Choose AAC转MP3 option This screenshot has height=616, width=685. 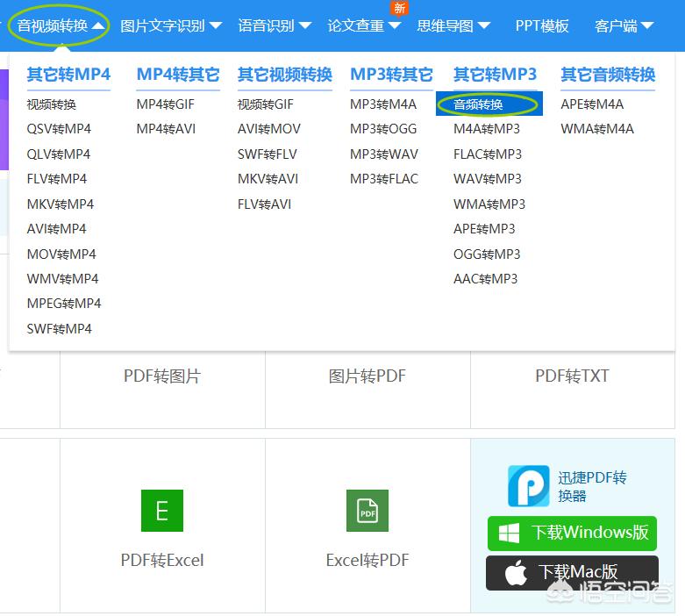click(485, 278)
